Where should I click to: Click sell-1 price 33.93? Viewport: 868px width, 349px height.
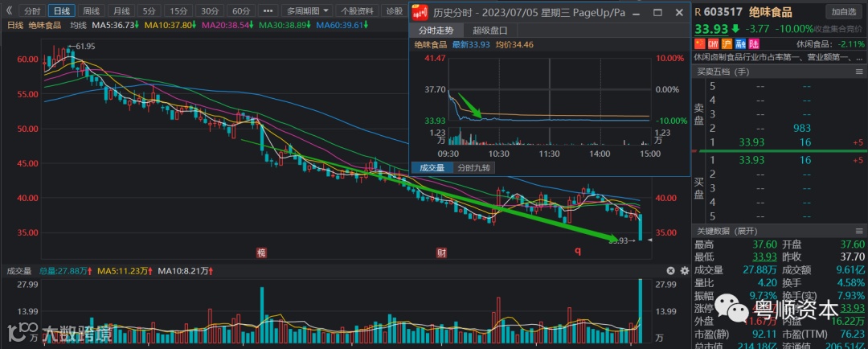pyautogui.click(x=751, y=142)
